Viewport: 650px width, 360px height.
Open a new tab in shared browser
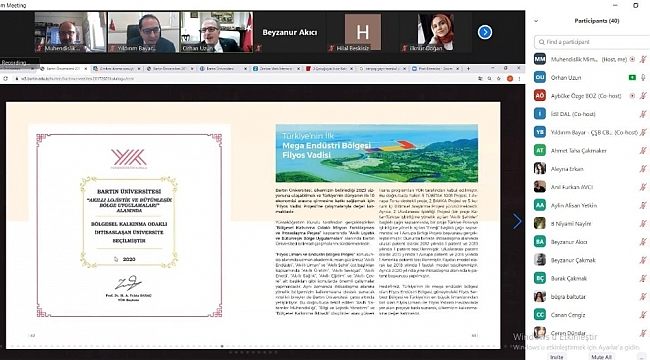coord(468,68)
